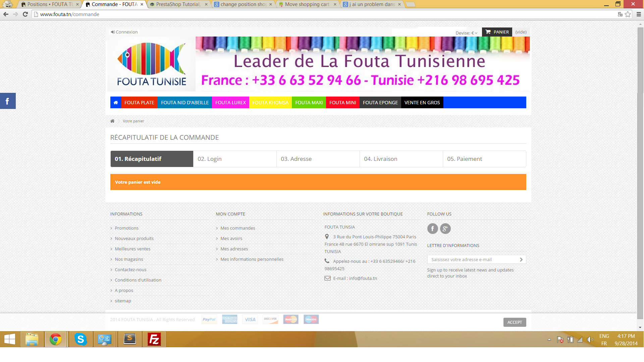The image size is (644, 362).
Task: Click the browser forward arrow
Action: coord(15,14)
